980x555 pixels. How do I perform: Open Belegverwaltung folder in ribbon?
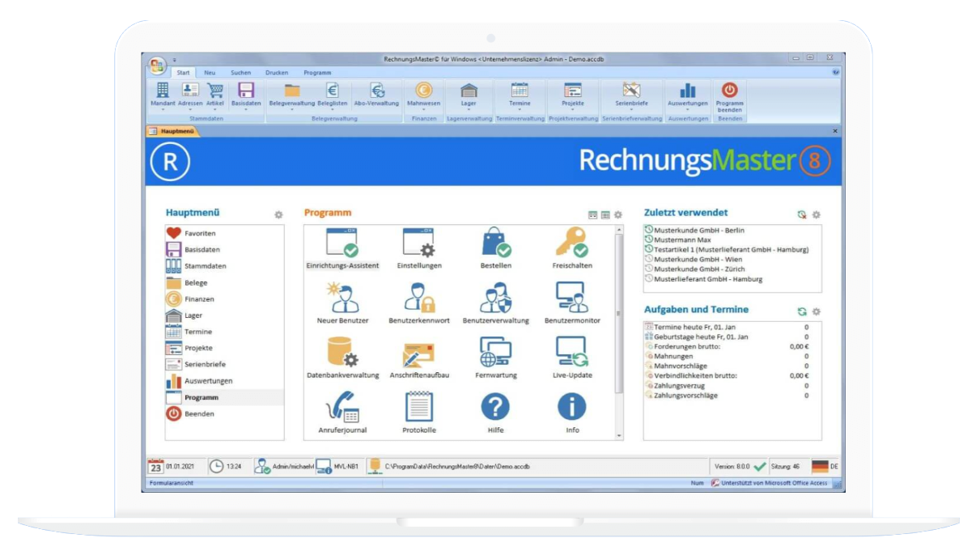[291, 95]
